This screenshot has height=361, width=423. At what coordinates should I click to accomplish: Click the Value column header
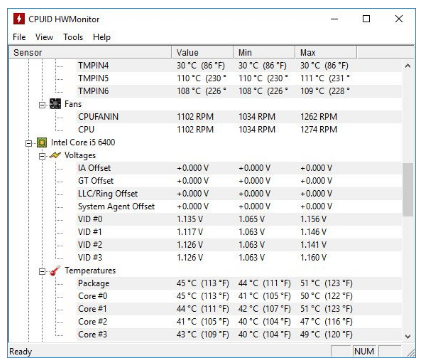point(202,53)
